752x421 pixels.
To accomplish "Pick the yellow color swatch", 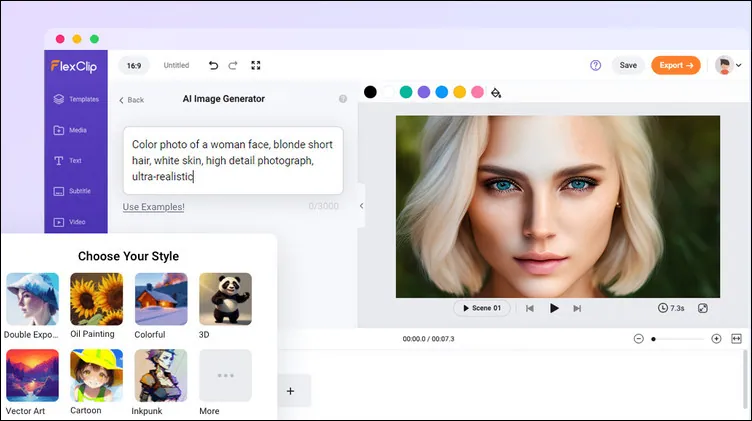I will pos(459,92).
